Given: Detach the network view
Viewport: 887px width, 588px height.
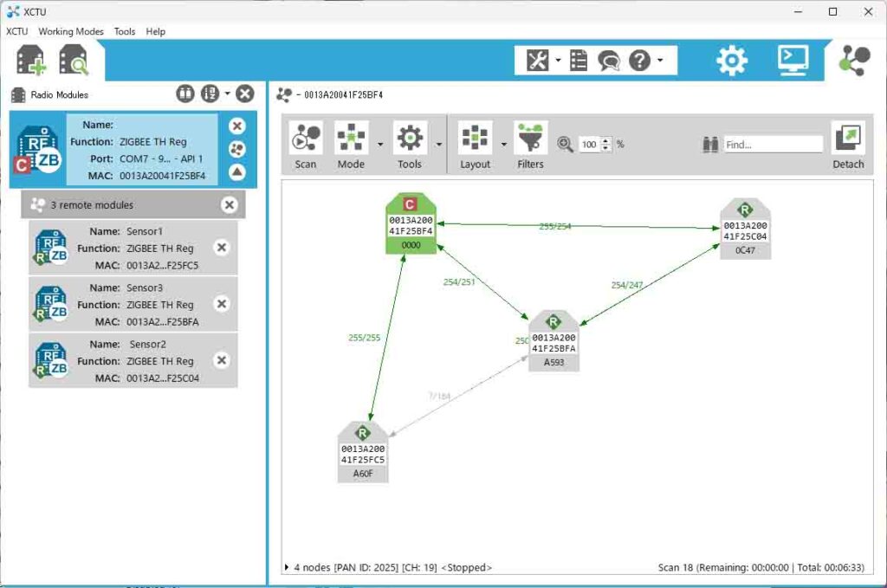Looking at the screenshot, I should (848, 145).
